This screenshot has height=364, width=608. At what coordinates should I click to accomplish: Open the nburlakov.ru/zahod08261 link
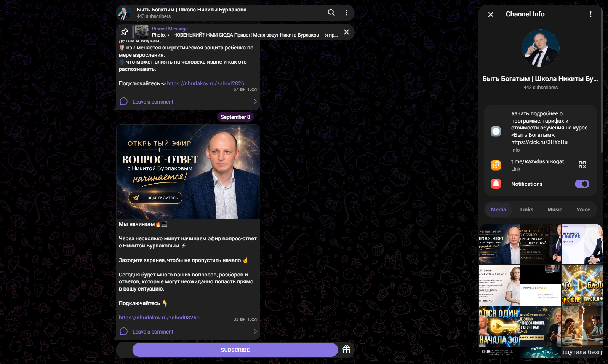(159, 318)
